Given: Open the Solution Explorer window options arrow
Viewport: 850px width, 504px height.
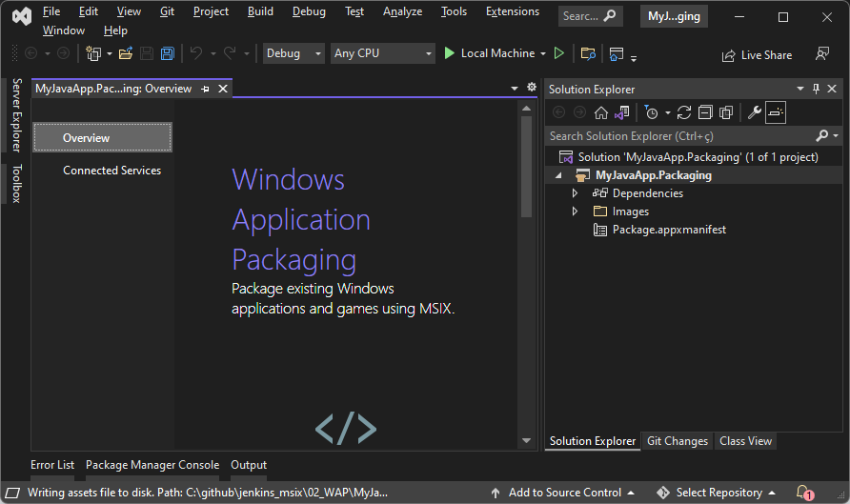Looking at the screenshot, I should pyautogui.click(x=800, y=89).
